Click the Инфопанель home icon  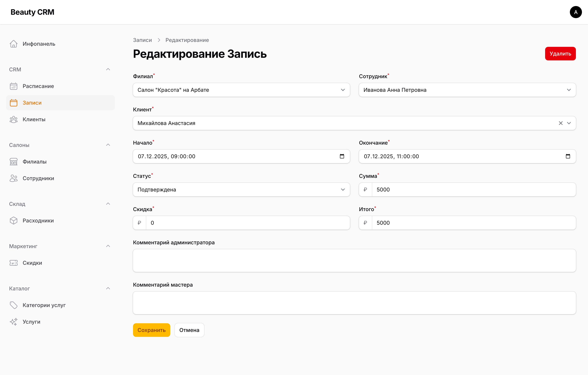click(x=14, y=44)
